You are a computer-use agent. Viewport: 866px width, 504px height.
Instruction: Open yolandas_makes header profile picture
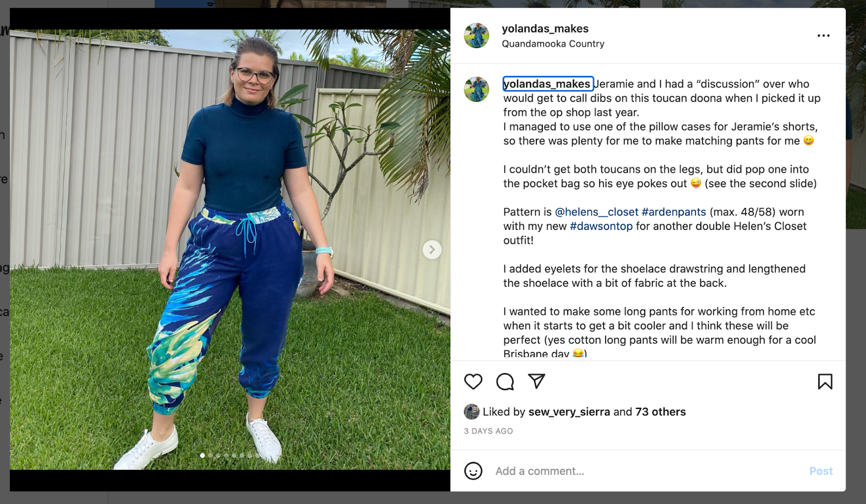tap(477, 36)
